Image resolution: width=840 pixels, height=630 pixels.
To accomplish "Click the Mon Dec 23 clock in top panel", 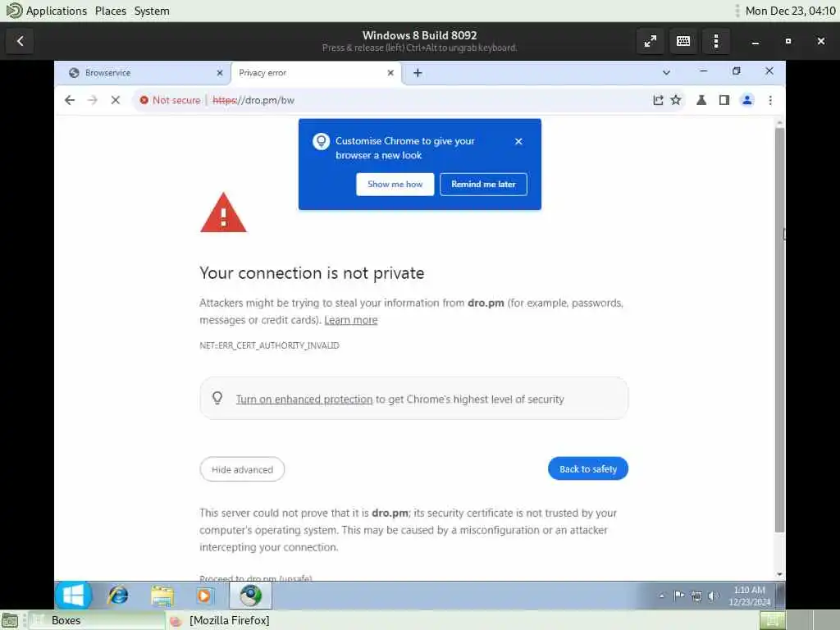I will [x=790, y=11].
